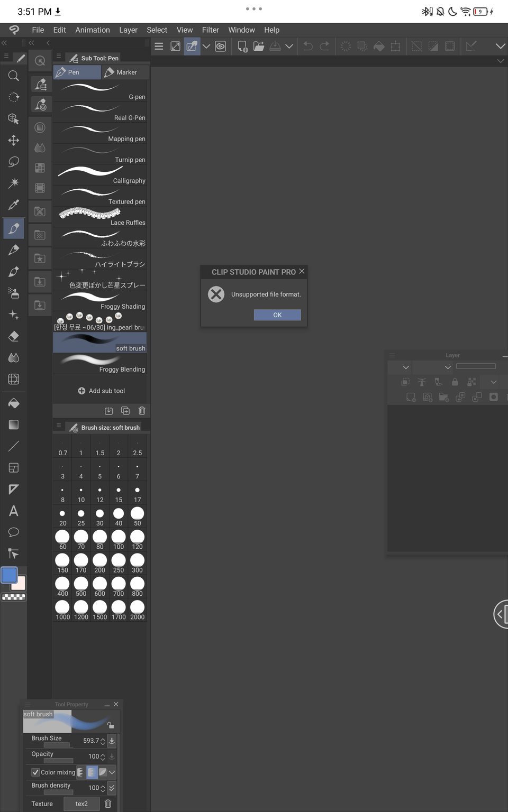Toggle the Lock layer padlock icon

click(x=455, y=382)
